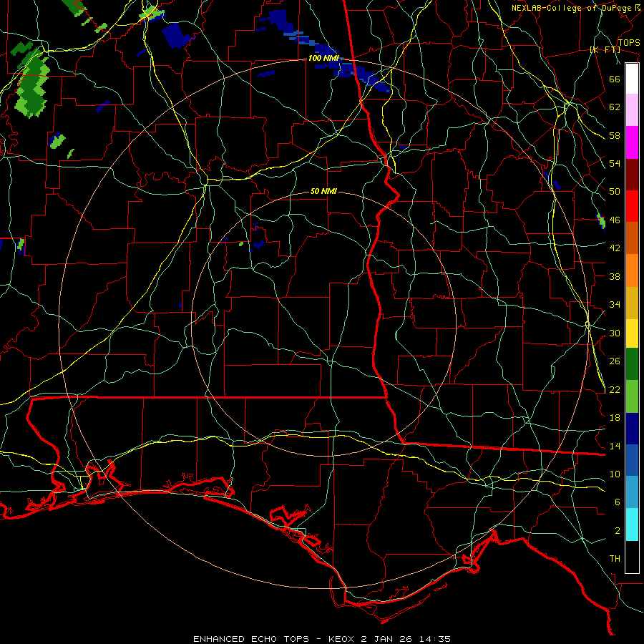Click the dark red 50-54 legend swatch
This screenshot has width=644, height=644.
click(x=632, y=174)
